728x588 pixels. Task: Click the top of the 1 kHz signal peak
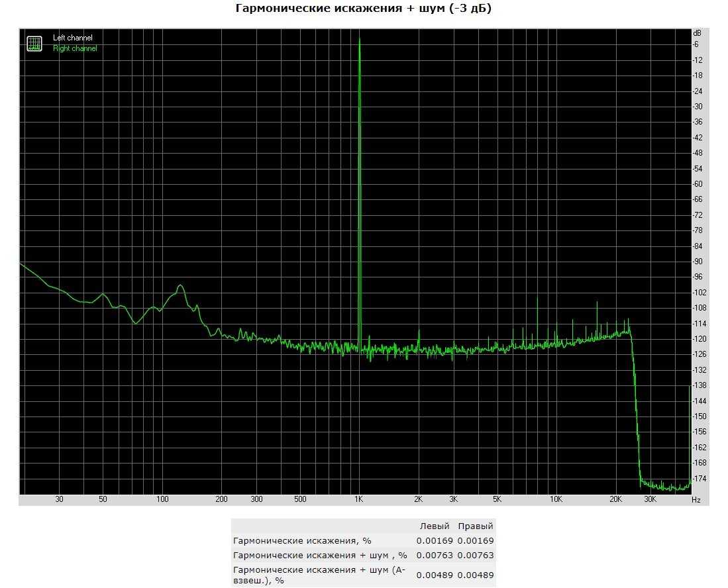point(359,40)
